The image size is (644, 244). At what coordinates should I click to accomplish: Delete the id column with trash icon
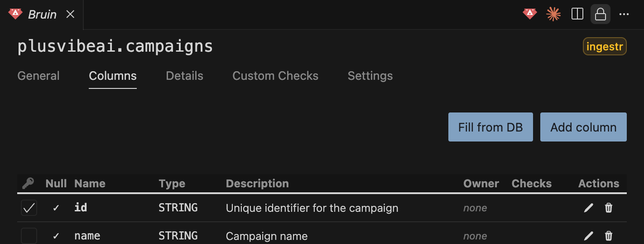click(609, 208)
